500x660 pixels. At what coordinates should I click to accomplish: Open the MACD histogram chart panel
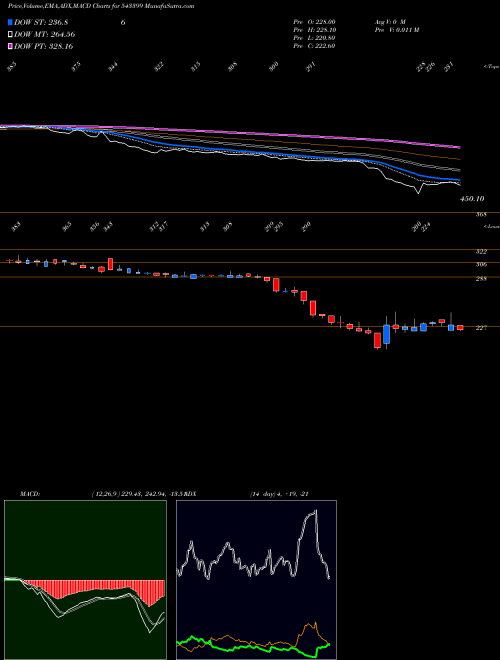[x=85, y=580]
